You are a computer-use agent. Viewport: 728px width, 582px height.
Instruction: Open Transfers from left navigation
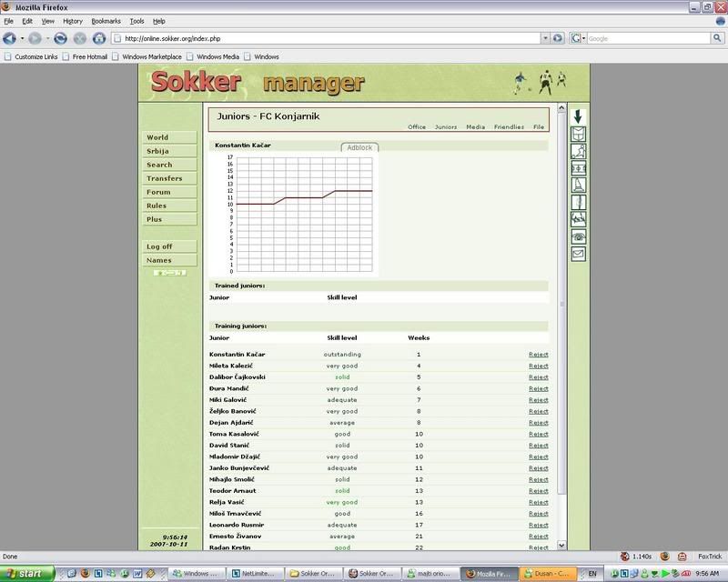(x=169, y=178)
